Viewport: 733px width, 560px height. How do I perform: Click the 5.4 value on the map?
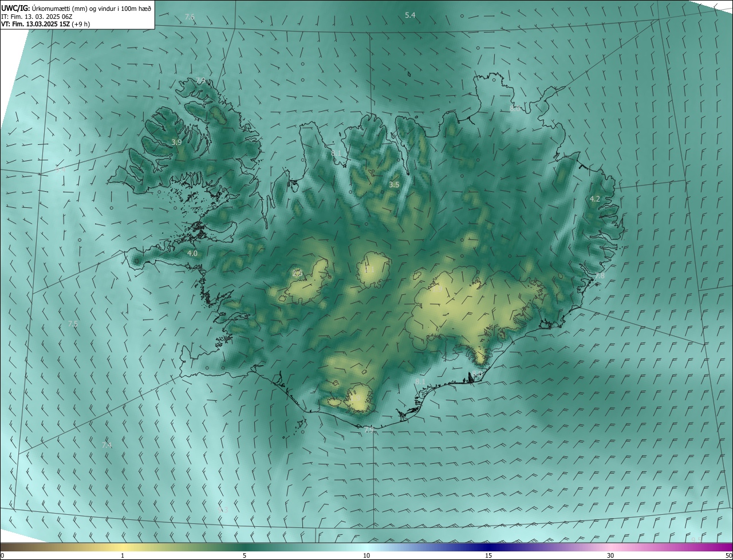[410, 15]
